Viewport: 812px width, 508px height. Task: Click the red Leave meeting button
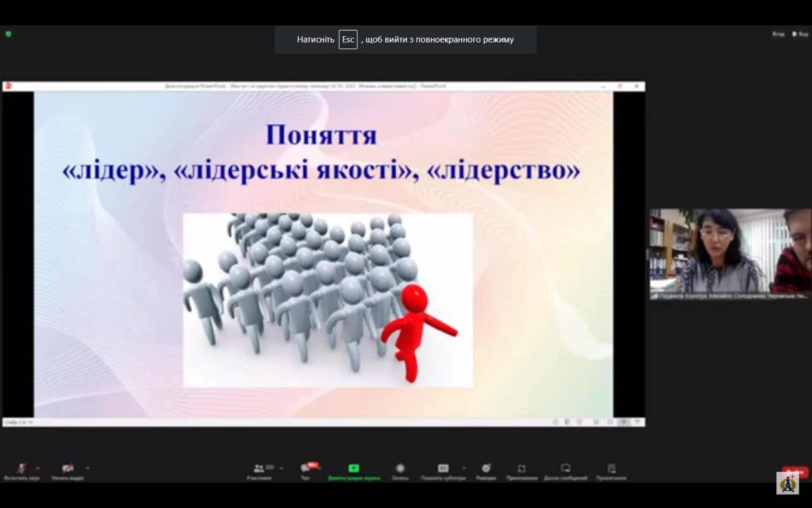click(795, 472)
